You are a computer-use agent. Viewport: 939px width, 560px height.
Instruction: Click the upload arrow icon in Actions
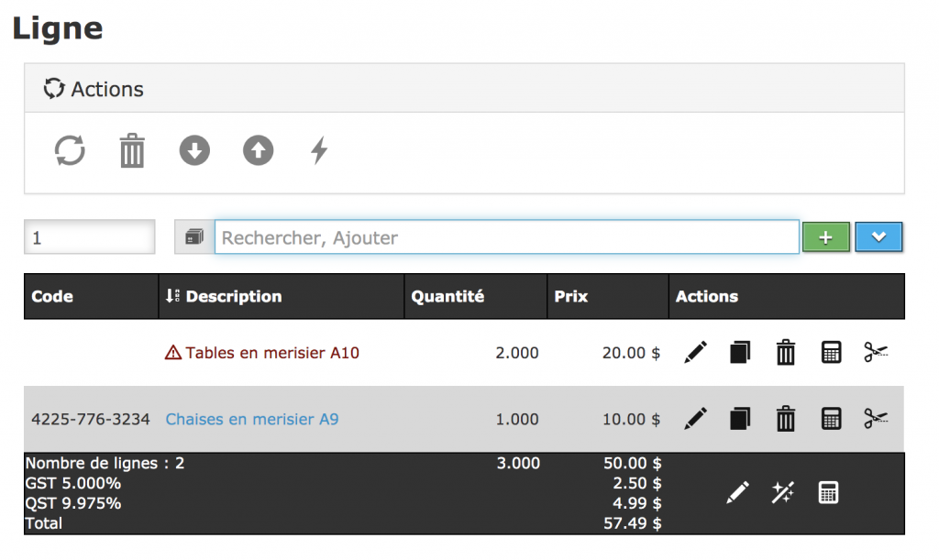(x=258, y=149)
